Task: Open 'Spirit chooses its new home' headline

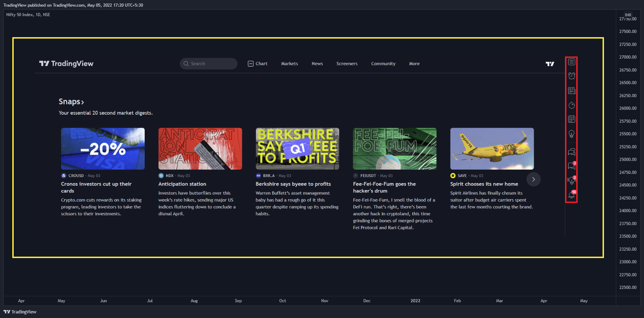Action: click(484, 184)
